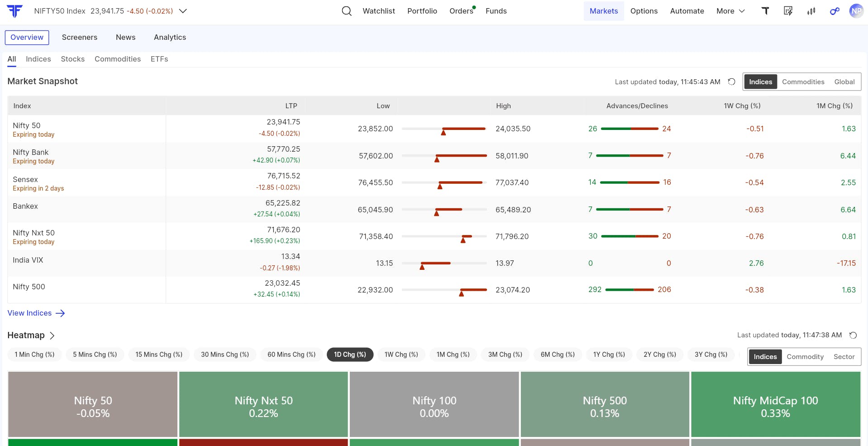Open the search magnifier icon
Screen dimensions: 868x446
(347, 11)
